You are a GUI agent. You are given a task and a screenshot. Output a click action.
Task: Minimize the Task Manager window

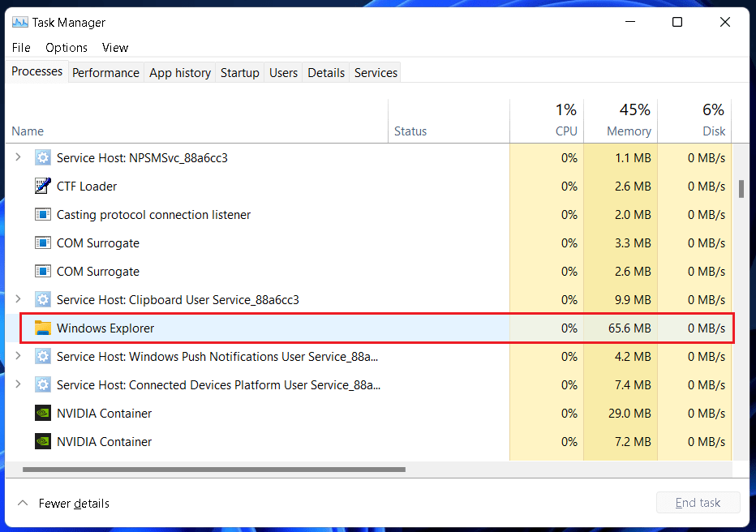coord(630,22)
